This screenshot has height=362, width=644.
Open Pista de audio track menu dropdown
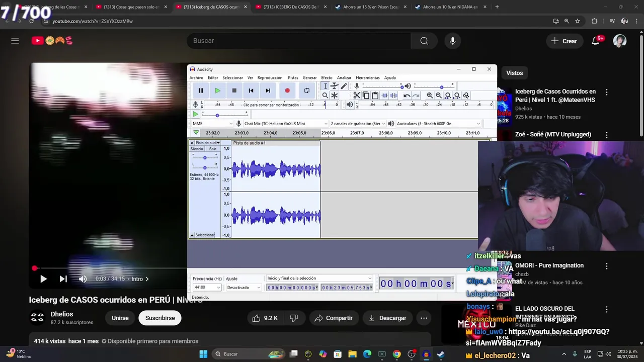click(208, 143)
